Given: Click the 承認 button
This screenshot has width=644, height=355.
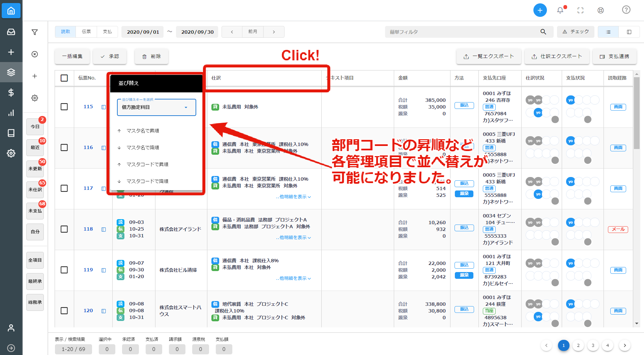Looking at the screenshot, I should [x=110, y=56].
